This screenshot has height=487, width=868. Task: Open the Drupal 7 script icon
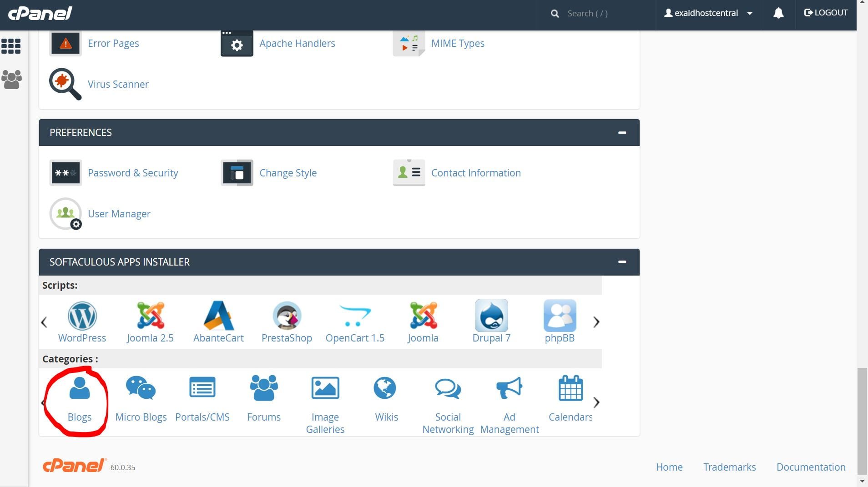(491, 316)
